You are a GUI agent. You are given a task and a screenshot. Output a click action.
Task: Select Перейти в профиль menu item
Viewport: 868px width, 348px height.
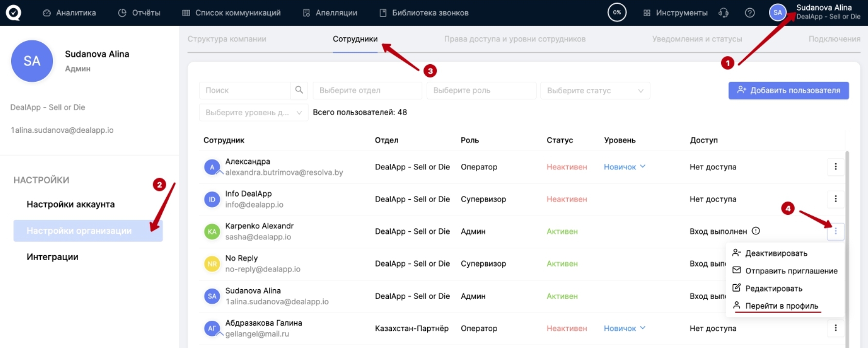781,306
